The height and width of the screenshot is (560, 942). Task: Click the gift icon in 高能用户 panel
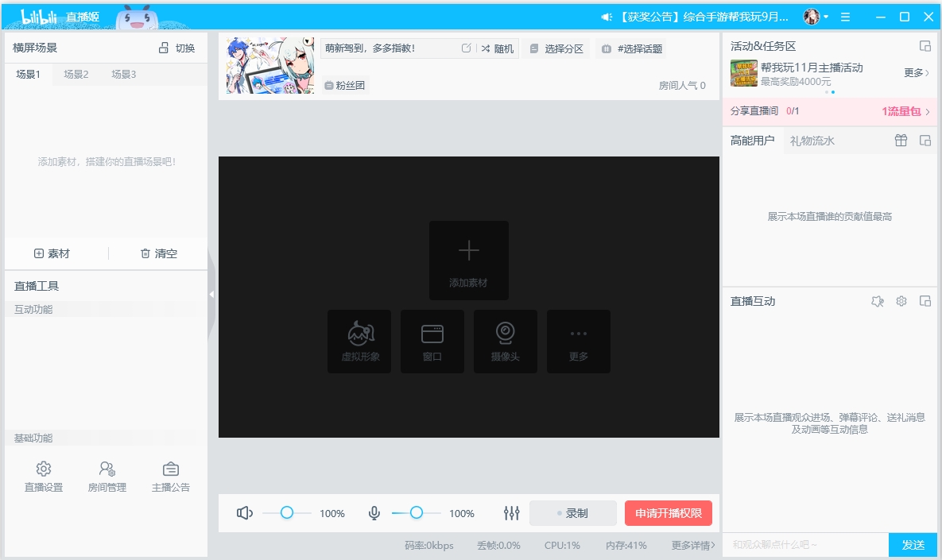pyautogui.click(x=901, y=140)
